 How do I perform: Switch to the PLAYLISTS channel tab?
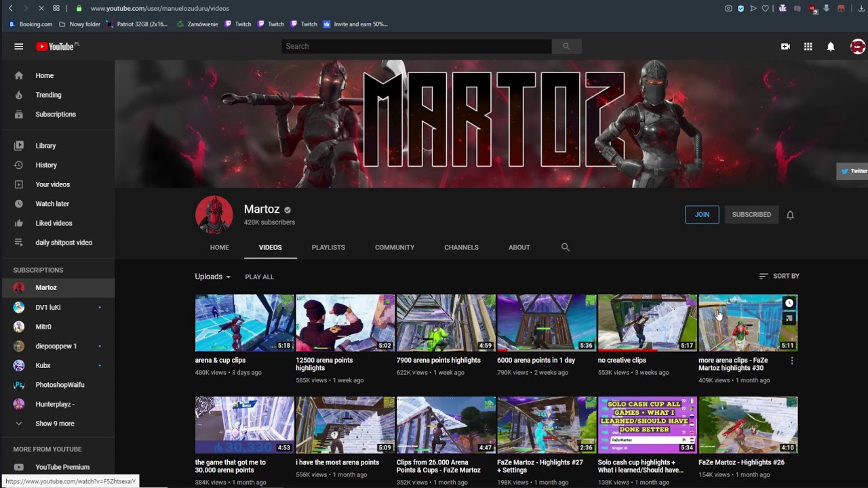click(328, 247)
